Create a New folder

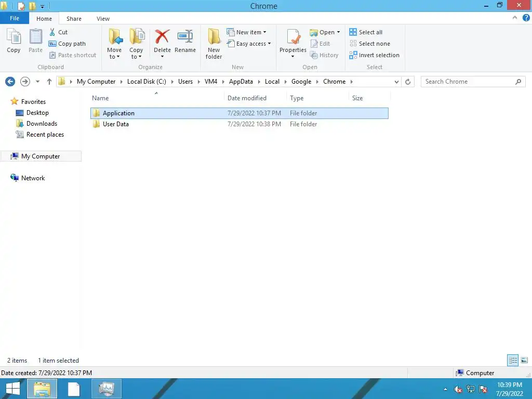coord(214,44)
